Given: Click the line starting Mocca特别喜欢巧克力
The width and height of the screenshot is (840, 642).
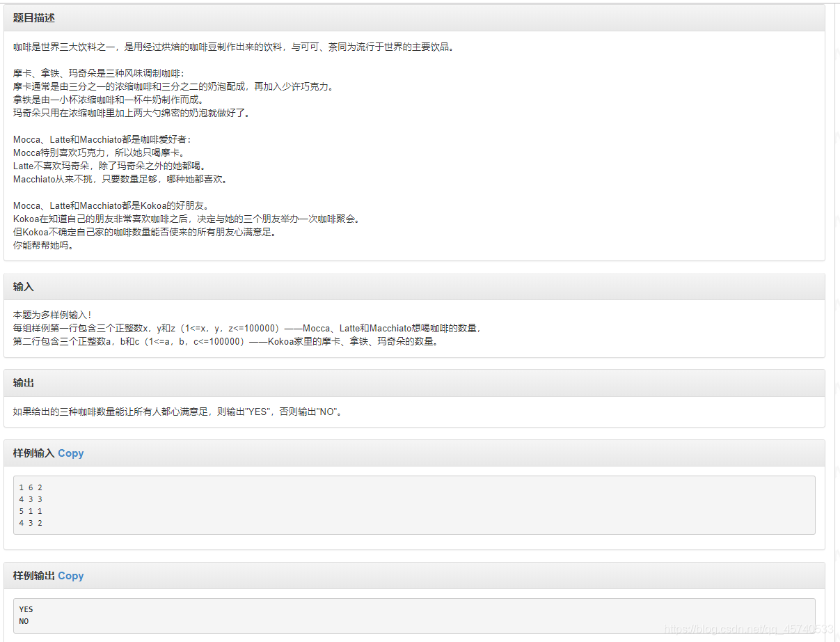Looking at the screenshot, I should [x=100, y=153].
